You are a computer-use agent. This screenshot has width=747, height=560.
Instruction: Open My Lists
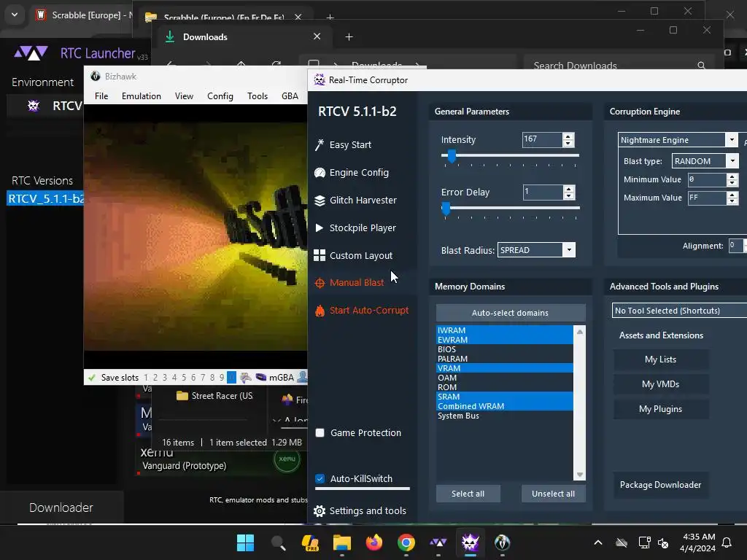(660, 359)
